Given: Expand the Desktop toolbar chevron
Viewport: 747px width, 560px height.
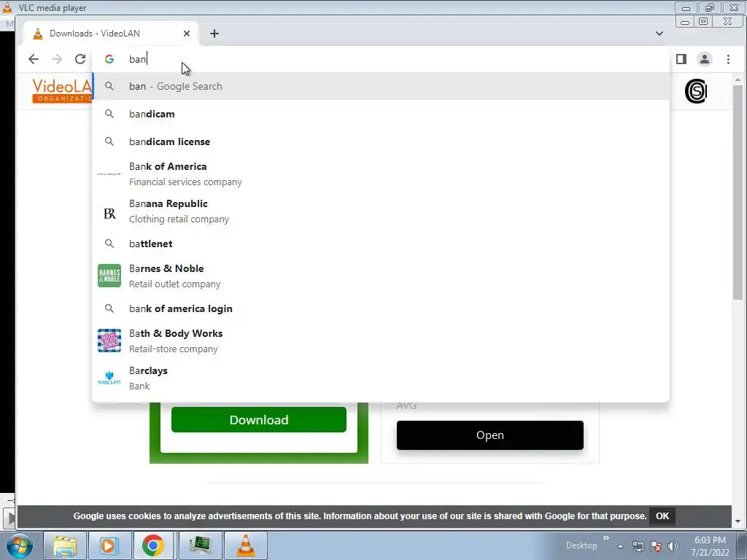Looking at the screenshot, I should pyautogui.click(x=605, y=538).
